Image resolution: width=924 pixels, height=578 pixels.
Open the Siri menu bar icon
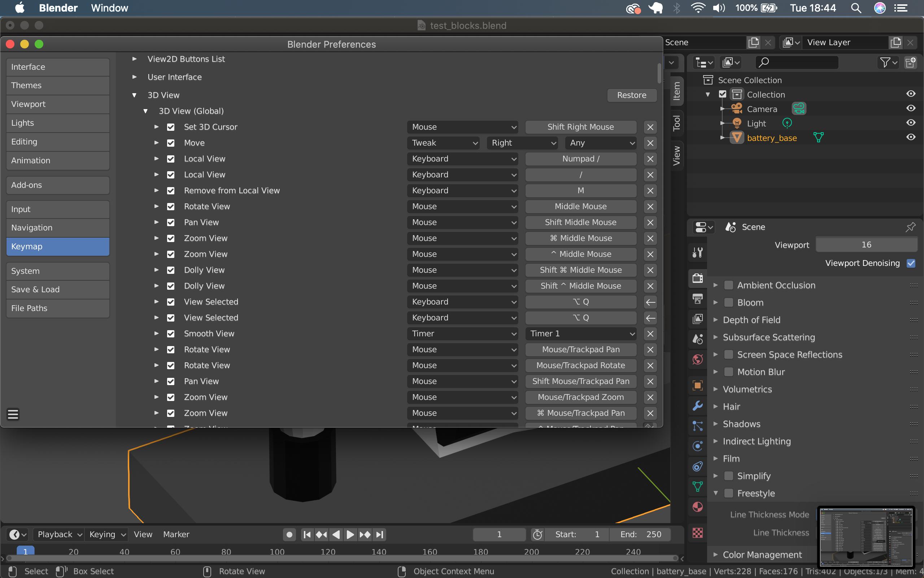(x=880, y=8)
